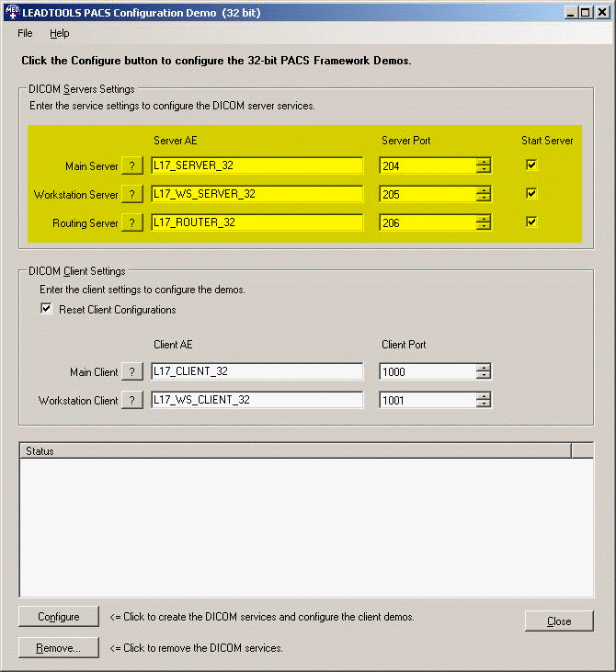616x672 pixels.
Task: Increase Main Client port using up arrow
Action: pyautogui.click(x=484, y=368)
